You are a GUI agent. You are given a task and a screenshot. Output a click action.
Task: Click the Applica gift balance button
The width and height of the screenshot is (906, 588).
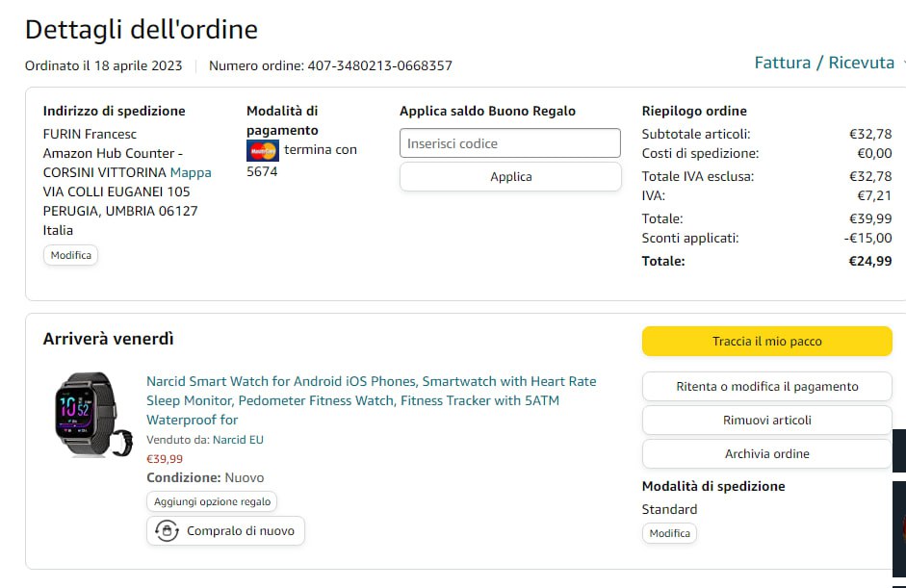pos(510,176)
